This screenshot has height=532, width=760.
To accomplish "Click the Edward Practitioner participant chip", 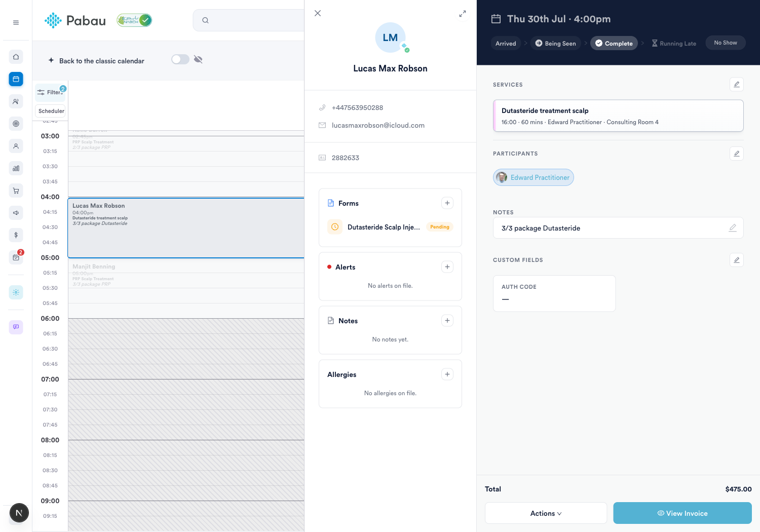I will (x=534, y=177).
